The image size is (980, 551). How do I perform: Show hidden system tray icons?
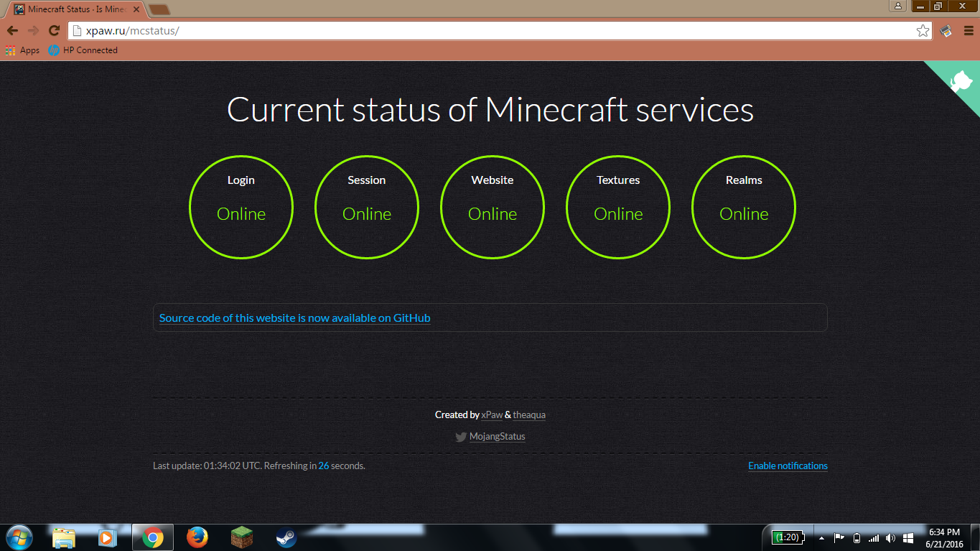(821, 537)
